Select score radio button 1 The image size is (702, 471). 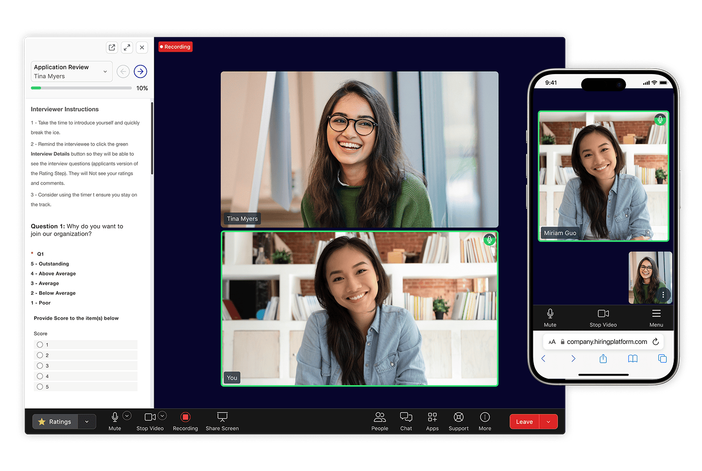coord(40,345)
